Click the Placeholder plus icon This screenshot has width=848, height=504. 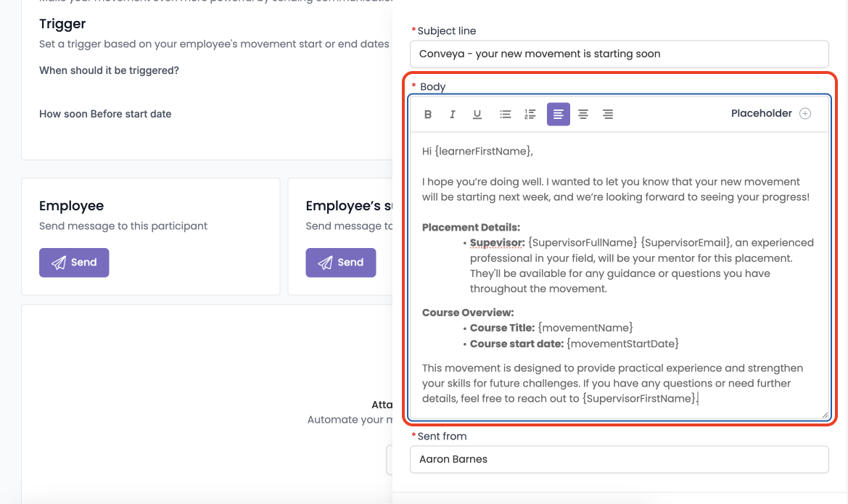pos(805,114)
